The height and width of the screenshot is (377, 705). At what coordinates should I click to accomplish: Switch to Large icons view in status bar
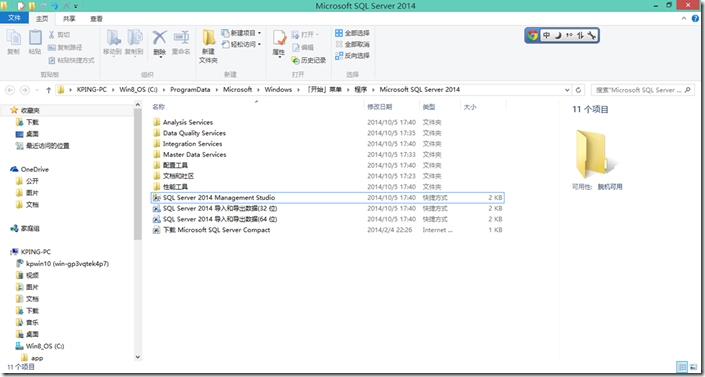coord(692,367)
